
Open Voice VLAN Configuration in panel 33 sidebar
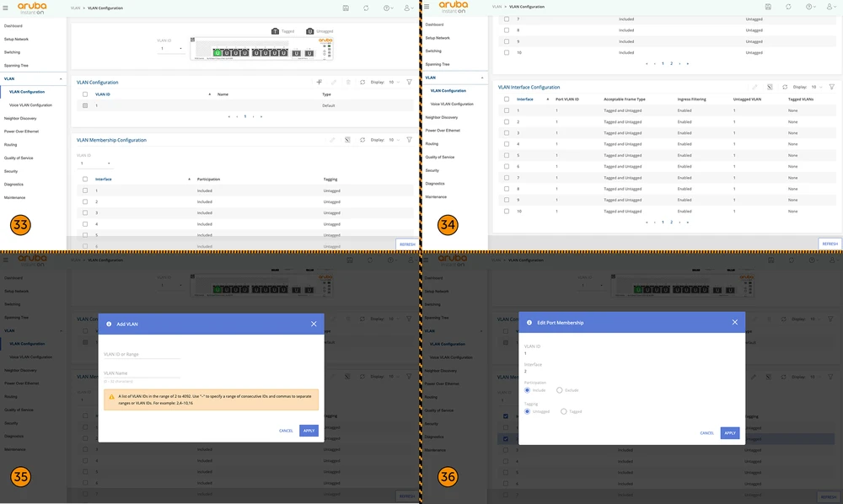coord(30,105)
